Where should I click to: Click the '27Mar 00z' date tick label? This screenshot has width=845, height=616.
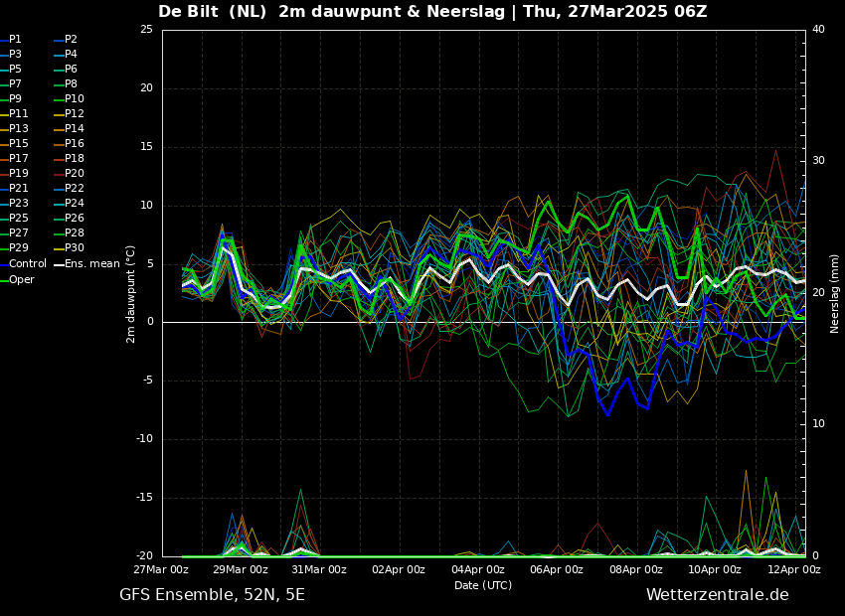161,569
